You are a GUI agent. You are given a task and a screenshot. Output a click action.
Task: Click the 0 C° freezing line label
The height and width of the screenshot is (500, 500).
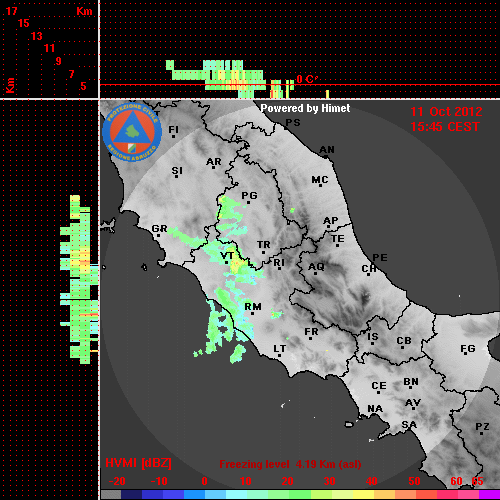(307, 79)
